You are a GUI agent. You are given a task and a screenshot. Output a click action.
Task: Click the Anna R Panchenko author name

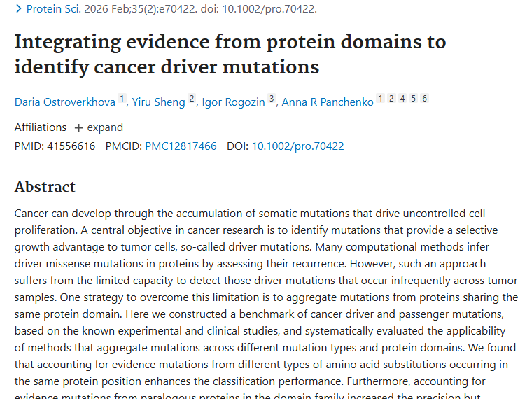point(327,102)
